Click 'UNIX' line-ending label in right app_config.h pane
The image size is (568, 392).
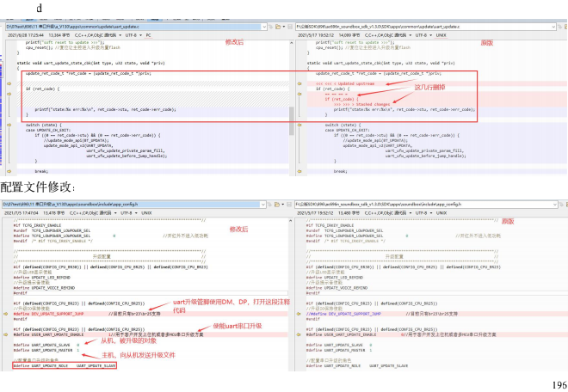pyautogui.click(x=441, y=213)
